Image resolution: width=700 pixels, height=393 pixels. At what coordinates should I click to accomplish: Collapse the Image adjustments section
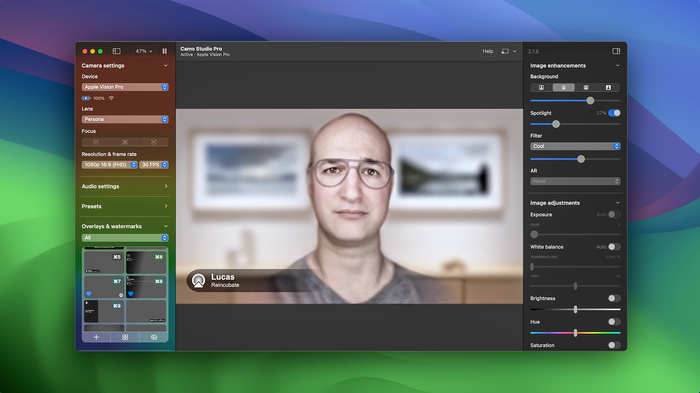click(617, 203)
